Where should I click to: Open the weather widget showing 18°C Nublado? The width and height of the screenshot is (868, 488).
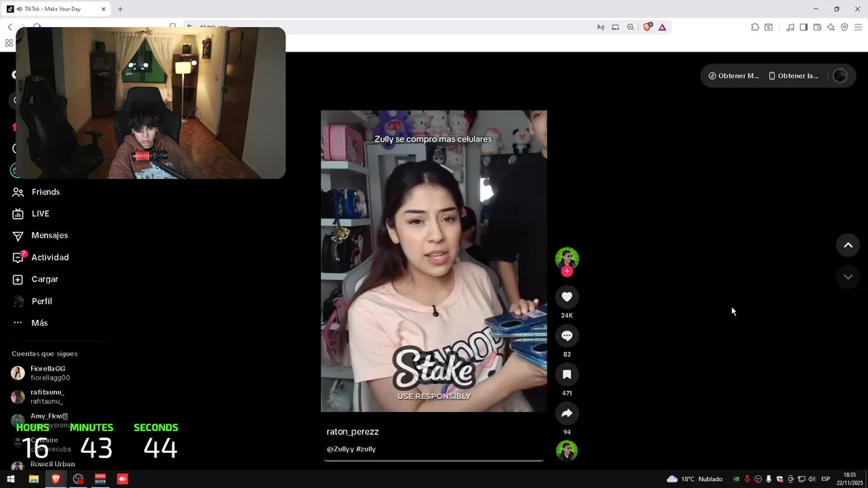pyautogui.click(x=694, y=479)
